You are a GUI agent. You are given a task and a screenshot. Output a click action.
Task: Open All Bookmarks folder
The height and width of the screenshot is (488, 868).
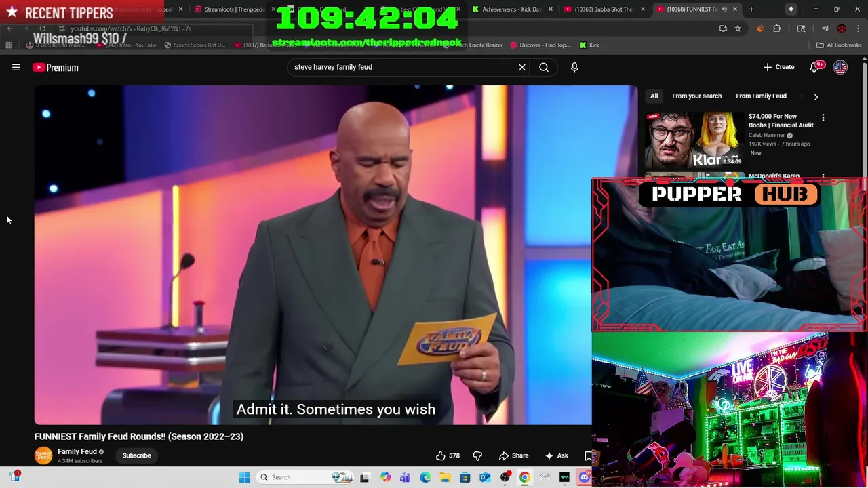click(x=839, y=45)
